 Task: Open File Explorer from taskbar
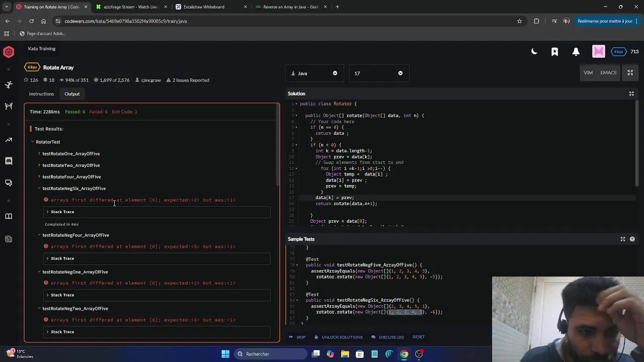[x=345, y=354]
